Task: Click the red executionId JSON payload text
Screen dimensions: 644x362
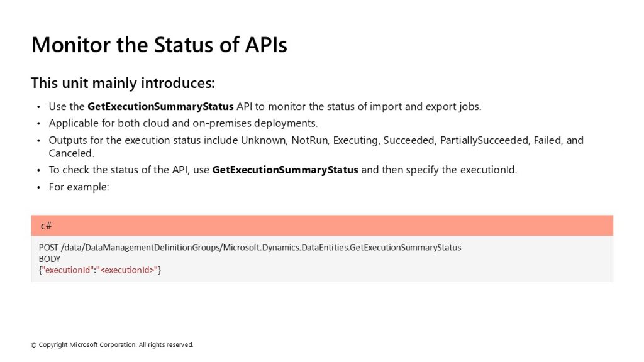Action: pyautogui.click(x=100, y=270)
